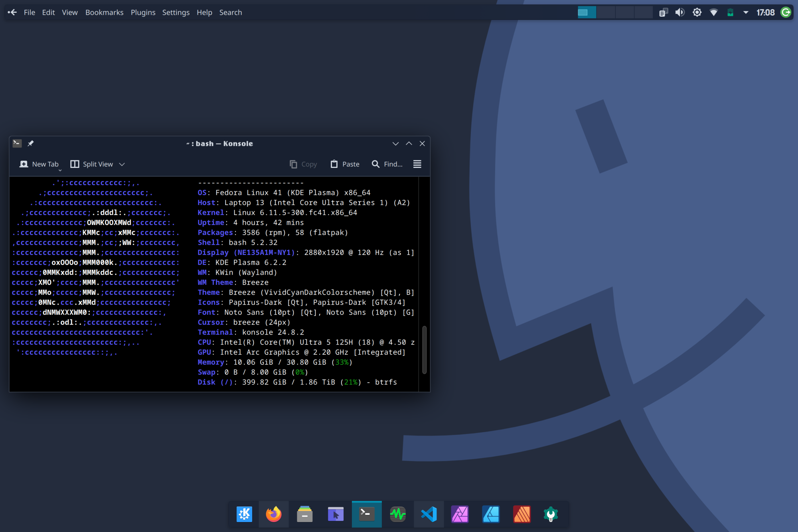Click the brightness tray icon
This screenshot has width=798, height=532.
[x=697, y=12]
